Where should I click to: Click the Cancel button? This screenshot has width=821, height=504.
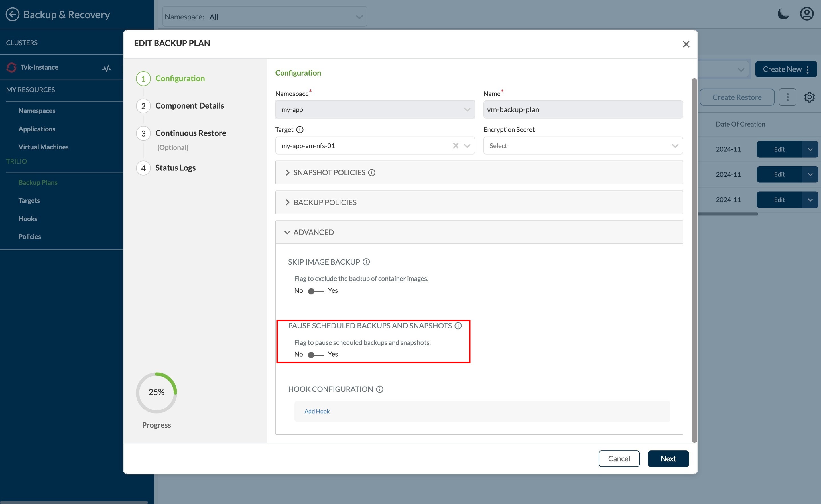pyautogui.click(x=619, y=459)
